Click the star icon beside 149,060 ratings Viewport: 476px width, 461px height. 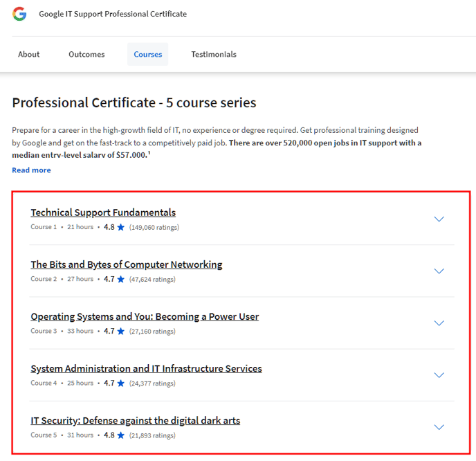coord(121,227)
